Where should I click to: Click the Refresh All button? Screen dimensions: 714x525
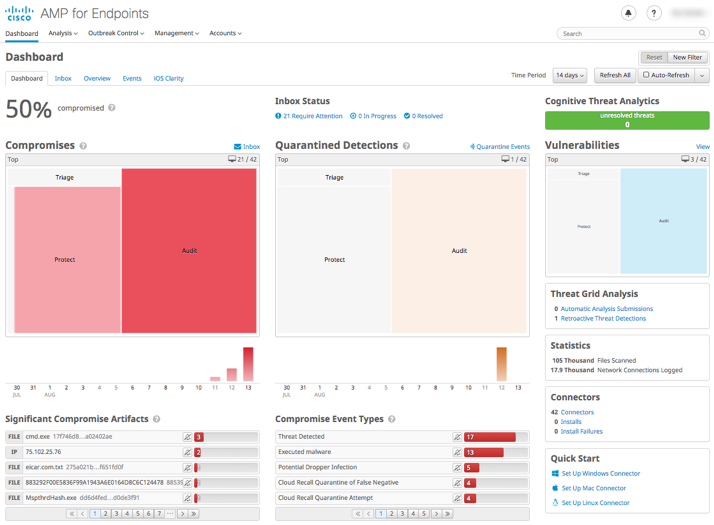point(614,75)
